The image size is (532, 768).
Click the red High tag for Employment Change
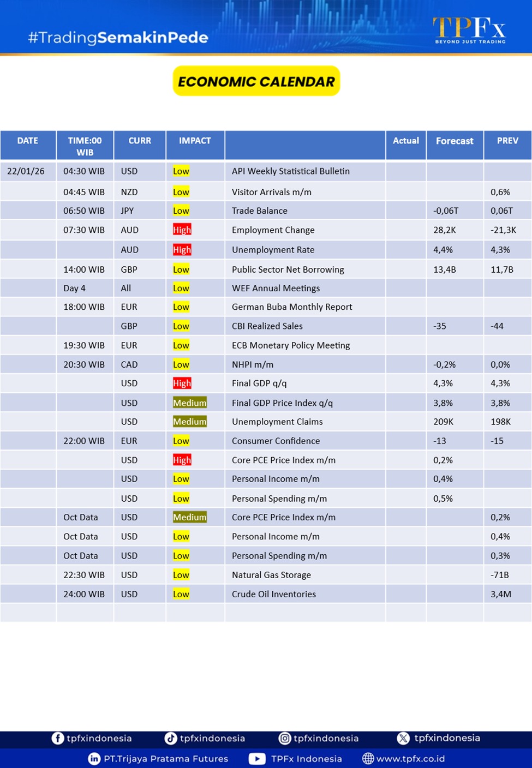point(182,230)
